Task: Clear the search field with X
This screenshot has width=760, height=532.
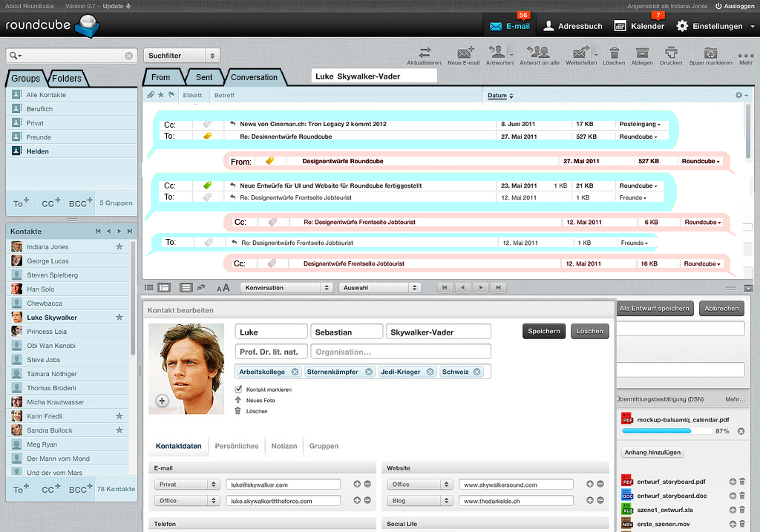Action: pyautogui.click(x=129, y=56)
